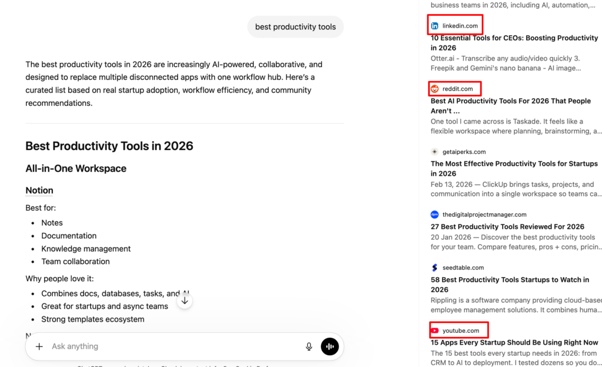The image size is (602, 367).
Task: Click the linkedin.com source domain label
Action: [x=460, y=26]
